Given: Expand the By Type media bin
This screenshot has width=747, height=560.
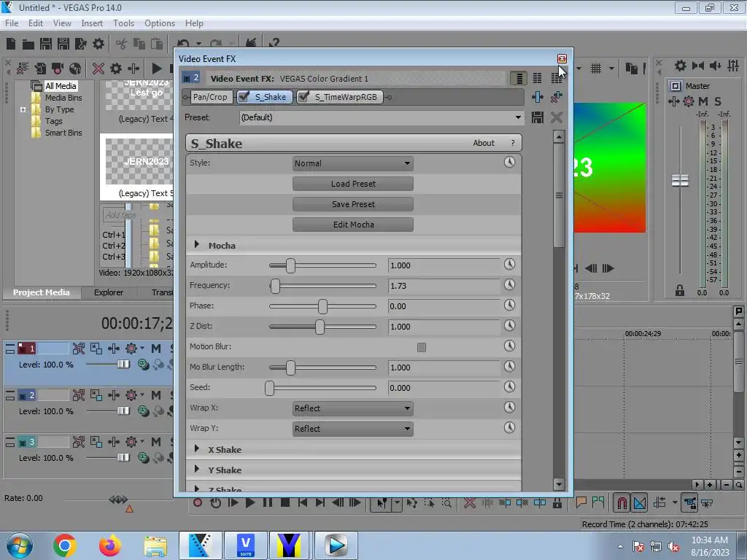Looking at the screenshot, I should point(23,109).
